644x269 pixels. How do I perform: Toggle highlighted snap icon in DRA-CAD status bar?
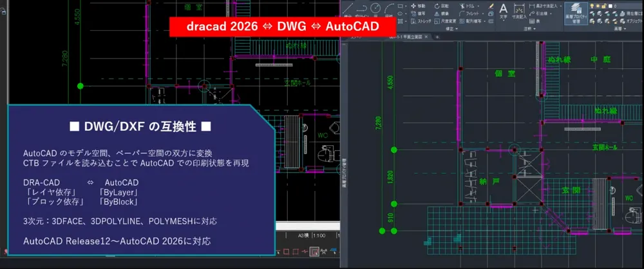tap(314, 252)
